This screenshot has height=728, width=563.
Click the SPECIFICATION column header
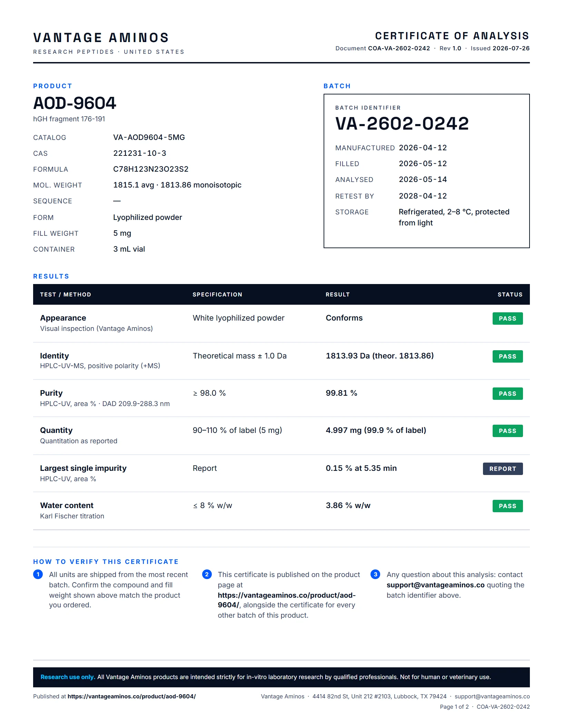pyautogui.click(x=217, y=294)
